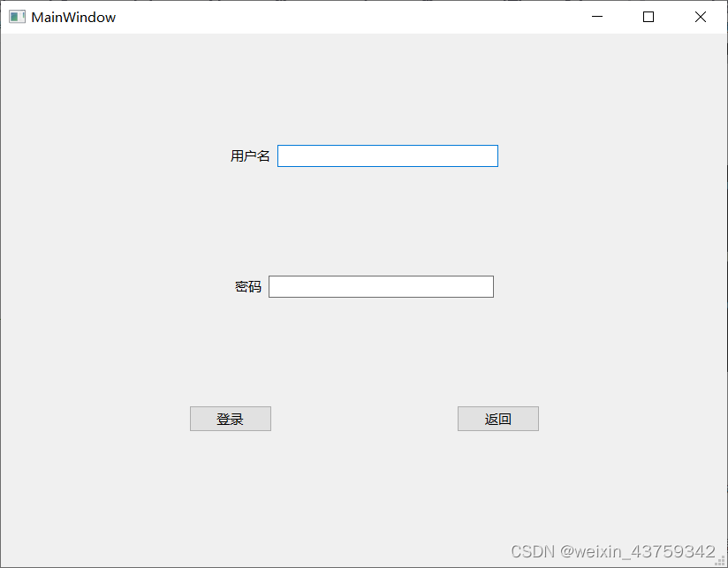This screenshot has height=568, width=728.
Task: Click the 密码 label text
Action: (248, 287)
